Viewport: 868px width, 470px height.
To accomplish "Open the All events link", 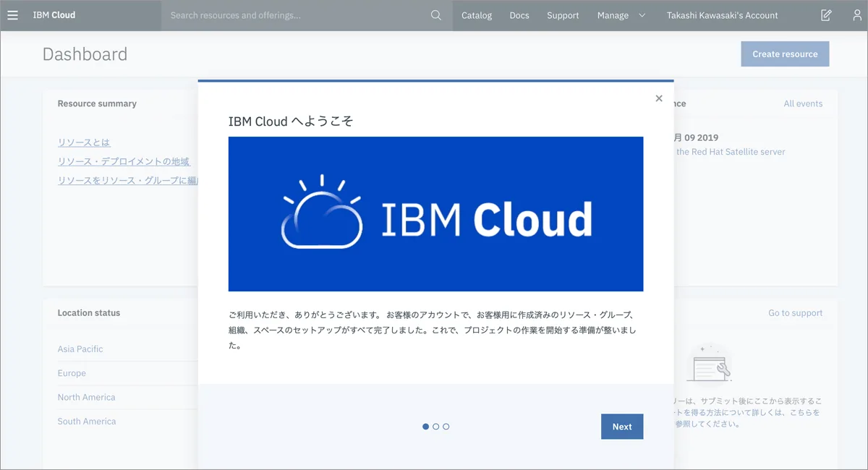I will pos(803,103).
